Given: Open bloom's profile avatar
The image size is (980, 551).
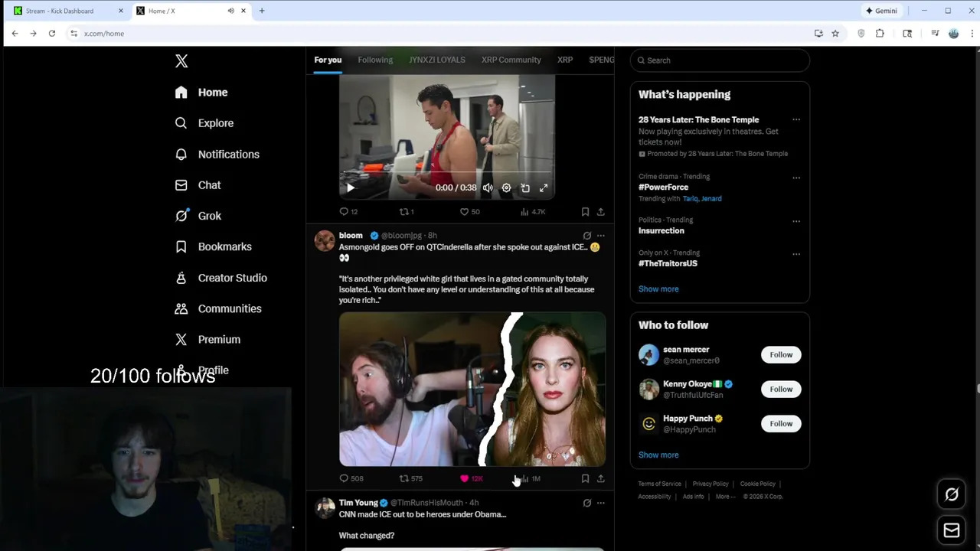Looking at the screenshot, I should click(325, 240).
